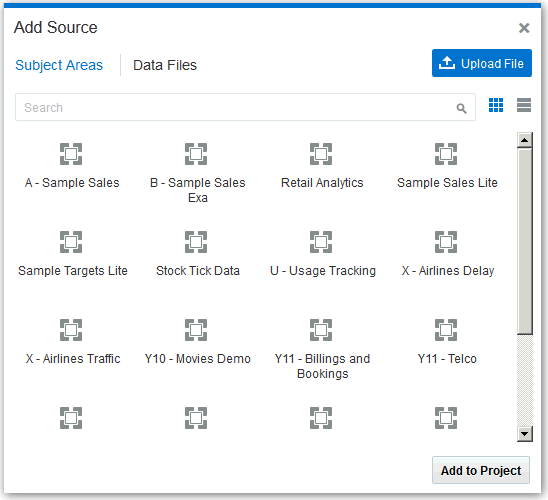This screenshot has height=500, width=548.
Task: Click the 'A - Sample Sales' label
Action: pos(72,183)
